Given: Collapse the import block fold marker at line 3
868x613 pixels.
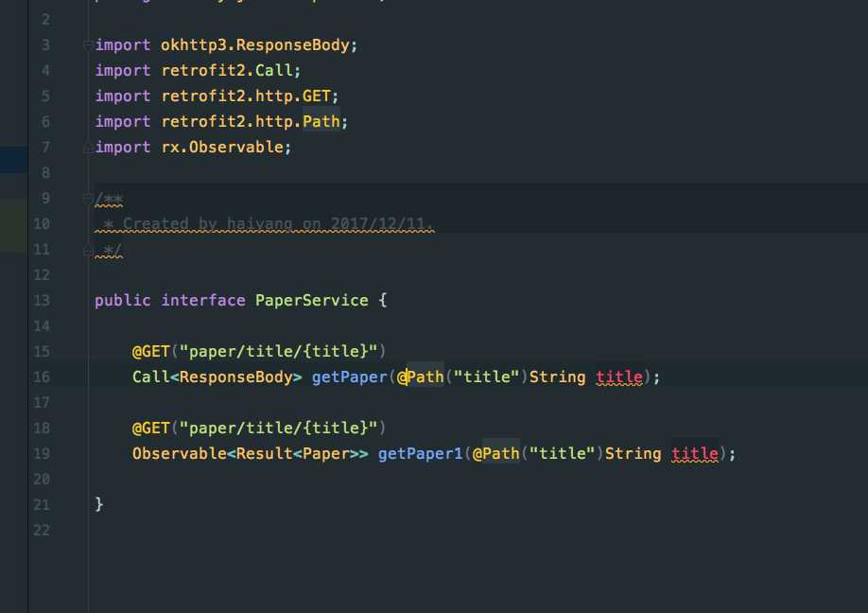Looking at the screenshot, I should (88, 45).
